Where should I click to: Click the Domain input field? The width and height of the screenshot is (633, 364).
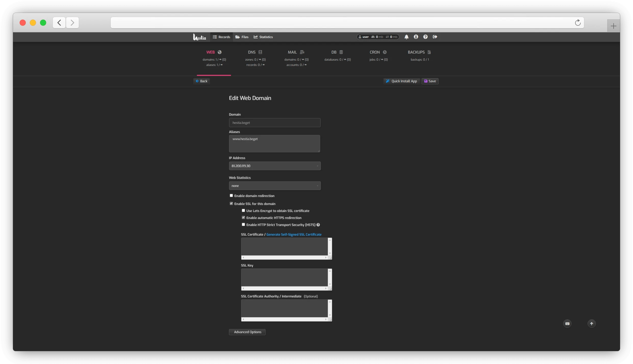[274, 123]
